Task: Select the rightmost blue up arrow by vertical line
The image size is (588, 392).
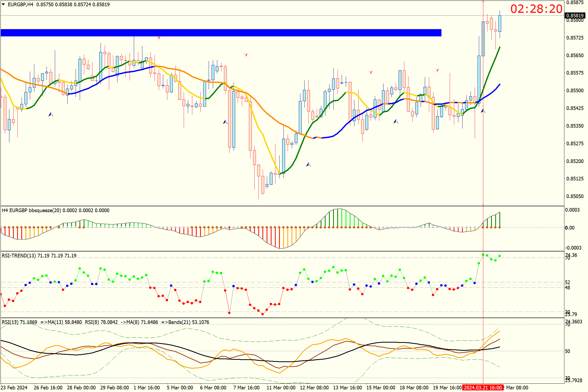Action: click(483, 111)
